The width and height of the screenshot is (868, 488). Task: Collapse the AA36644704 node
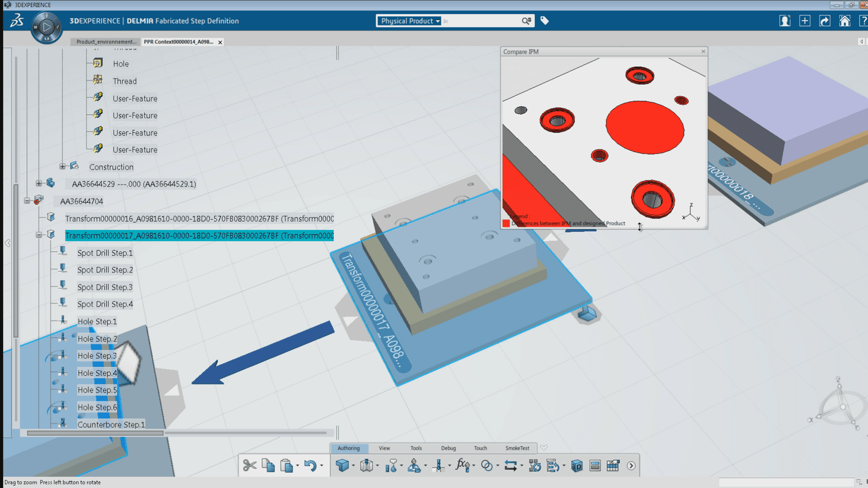click(x=27, y=201)
